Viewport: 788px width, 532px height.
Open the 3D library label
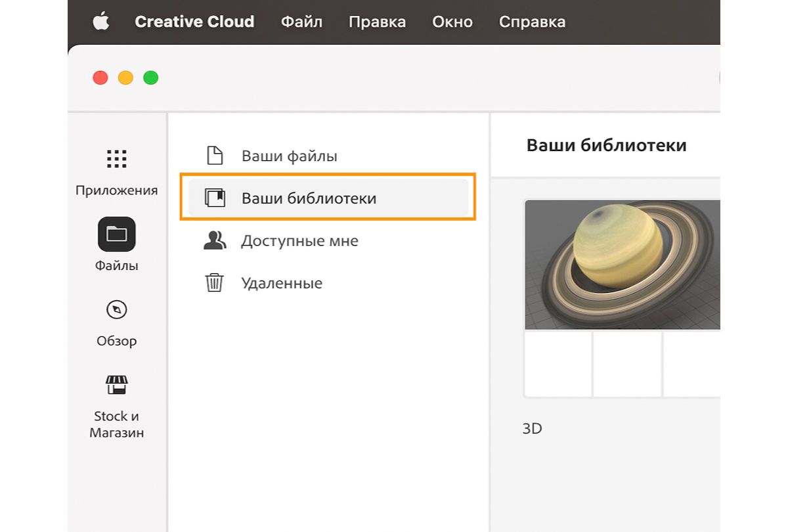(533, 428)
